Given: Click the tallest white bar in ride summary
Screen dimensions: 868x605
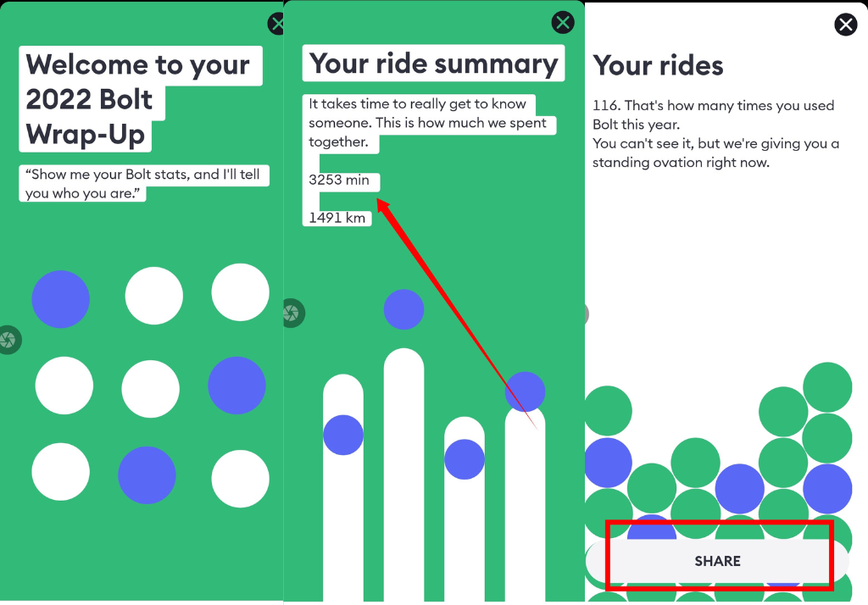Looking at the screenshot, I should click(x=403, y=475).
